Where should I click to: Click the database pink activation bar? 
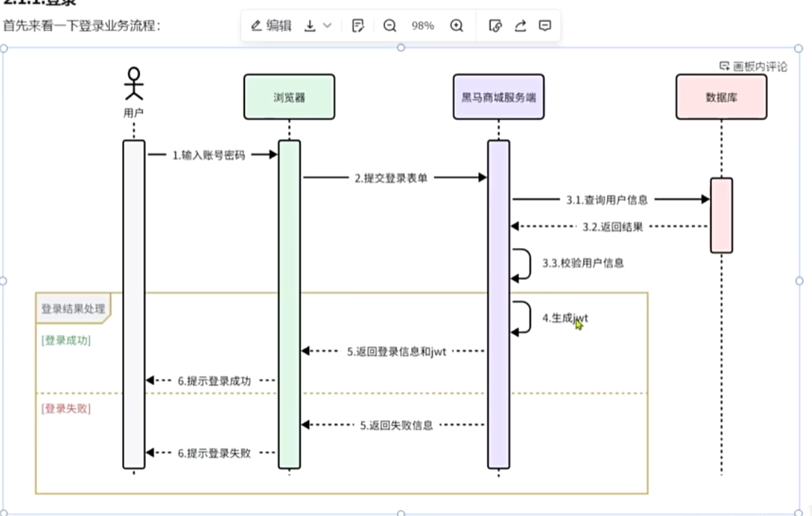[x=721, y=216]
